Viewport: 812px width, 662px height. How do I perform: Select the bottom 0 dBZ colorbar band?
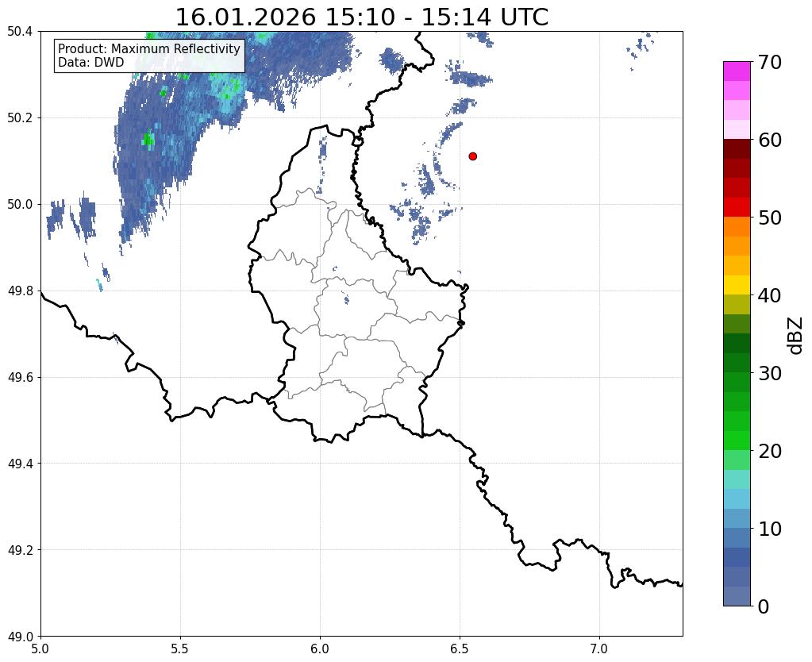pyautogui.click(x=737, y=596)
